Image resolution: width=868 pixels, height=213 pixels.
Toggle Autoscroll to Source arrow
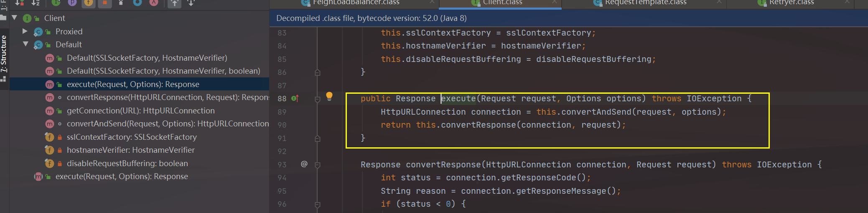pos(175,3)
